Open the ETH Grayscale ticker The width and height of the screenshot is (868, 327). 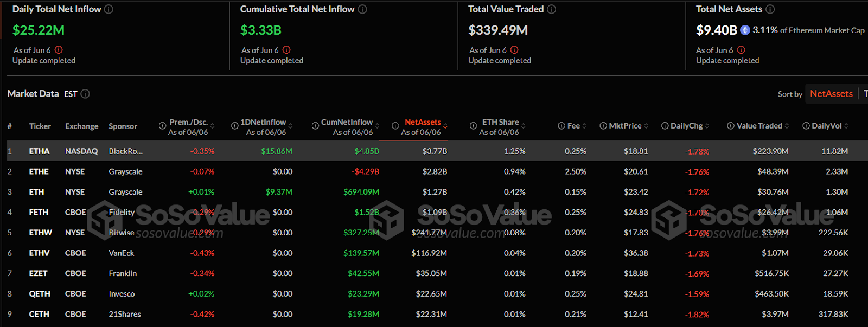[36, 192]
